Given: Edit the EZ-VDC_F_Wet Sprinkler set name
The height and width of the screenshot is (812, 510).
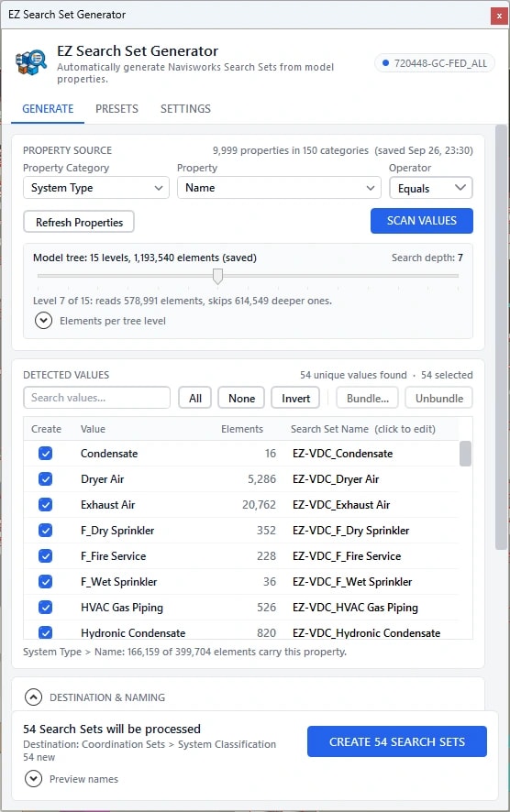Looking at the screenshot, I should tap(352, 582).
